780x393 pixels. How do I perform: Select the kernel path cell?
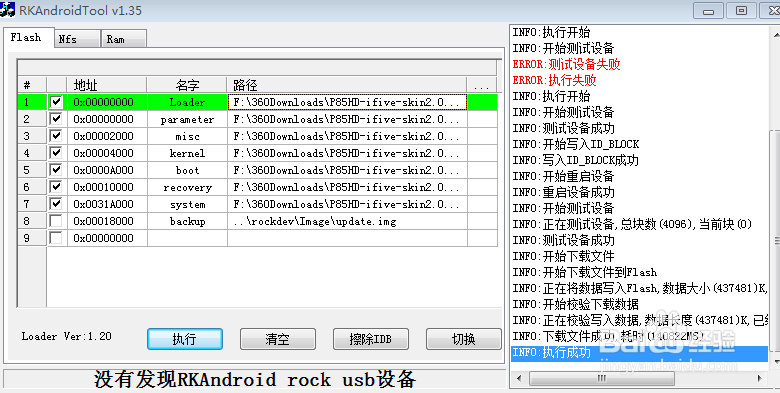[347, 153]
